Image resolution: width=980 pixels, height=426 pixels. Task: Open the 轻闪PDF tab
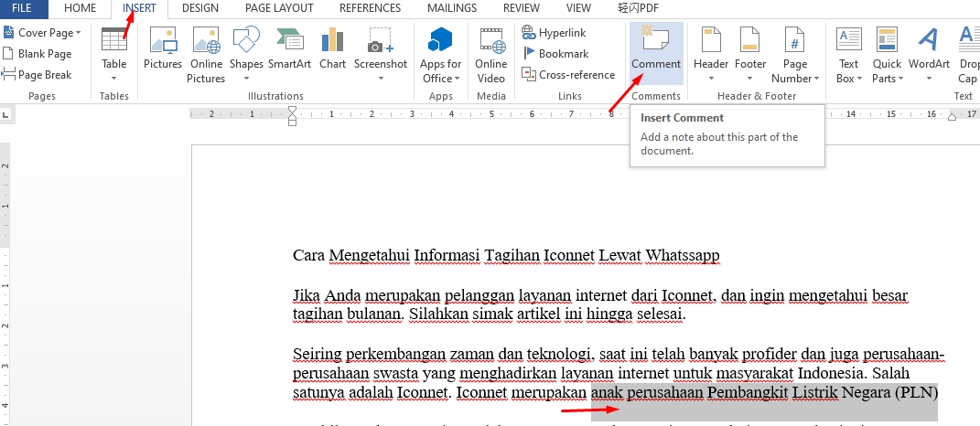[638, 9]
